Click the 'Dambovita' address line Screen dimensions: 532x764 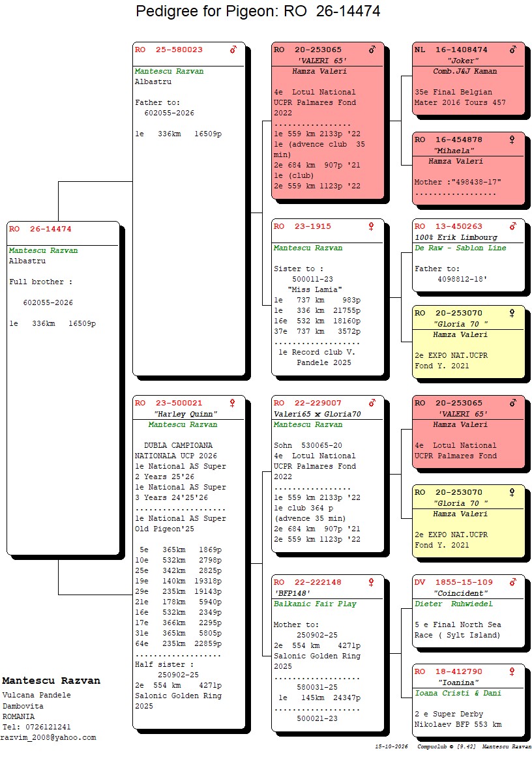[x=23, y=706]
